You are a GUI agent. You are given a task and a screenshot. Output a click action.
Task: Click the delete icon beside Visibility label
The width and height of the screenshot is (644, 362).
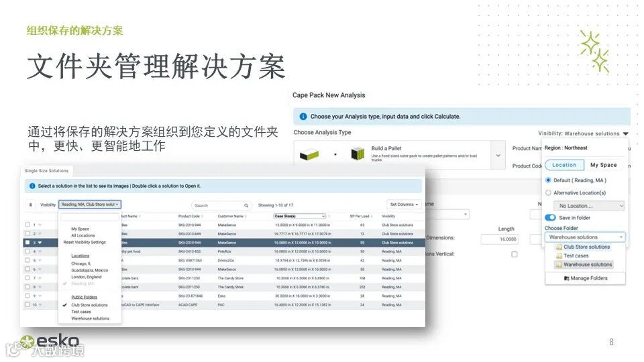click(30, 205)
